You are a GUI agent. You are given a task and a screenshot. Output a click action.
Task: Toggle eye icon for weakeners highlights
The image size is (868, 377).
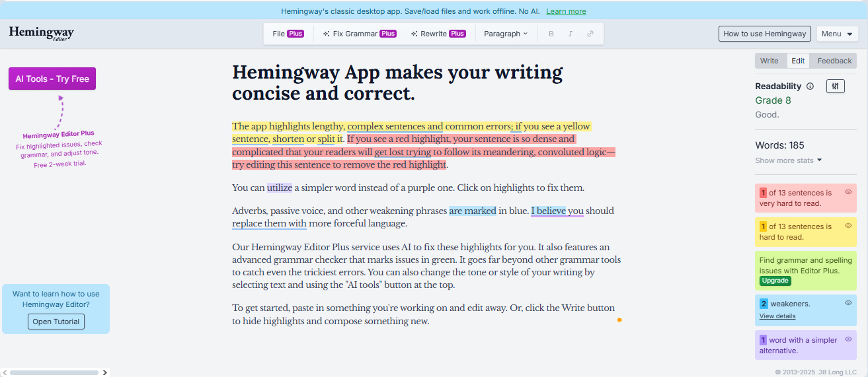[848, 303]
